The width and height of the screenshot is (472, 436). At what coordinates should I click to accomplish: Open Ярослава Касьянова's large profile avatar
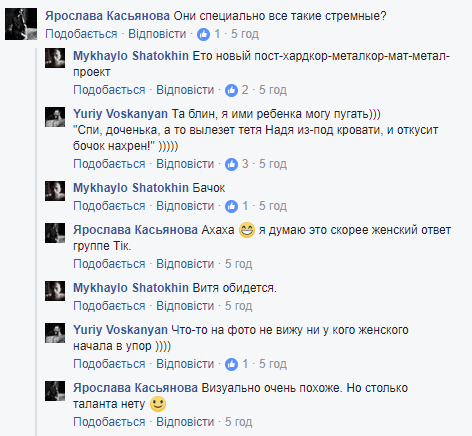click(x=21, y=24)
